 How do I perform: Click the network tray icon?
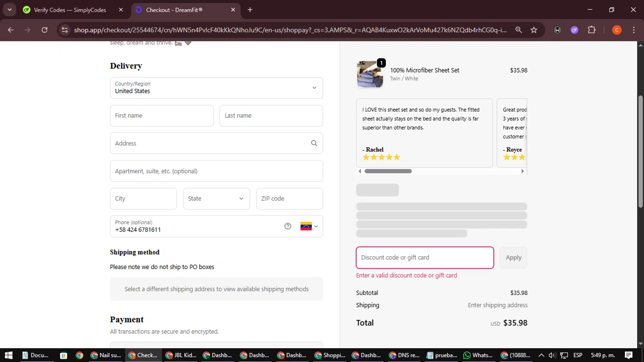pyautogui.click(x=564, y=355)
